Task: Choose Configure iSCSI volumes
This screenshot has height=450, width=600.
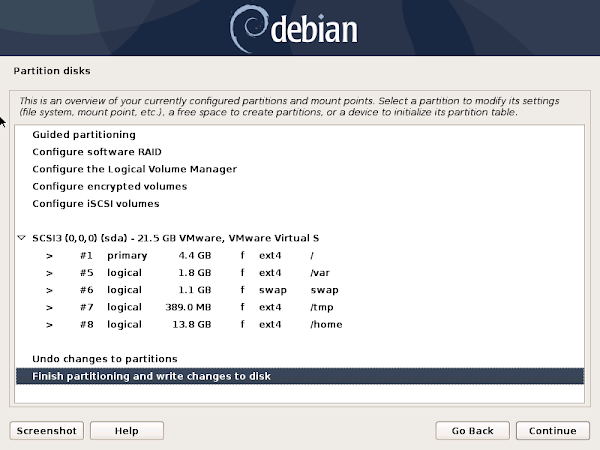Action: 300,204
